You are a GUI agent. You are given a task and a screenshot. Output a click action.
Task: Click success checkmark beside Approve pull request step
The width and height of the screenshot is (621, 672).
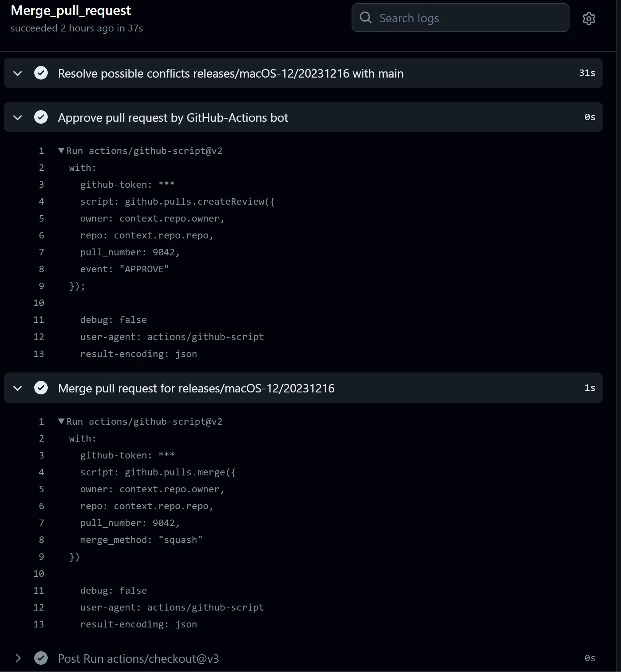pos(41,117)
